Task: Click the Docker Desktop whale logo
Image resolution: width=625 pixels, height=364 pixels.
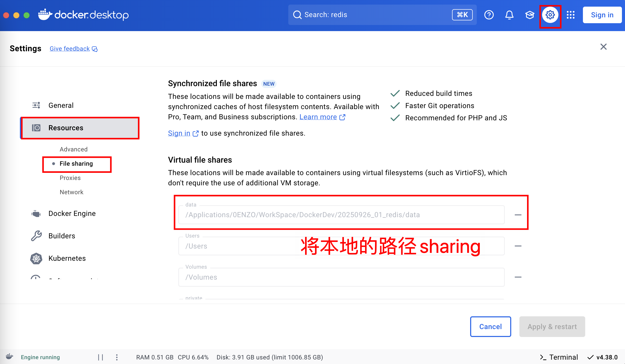Action: pos(45,14)
